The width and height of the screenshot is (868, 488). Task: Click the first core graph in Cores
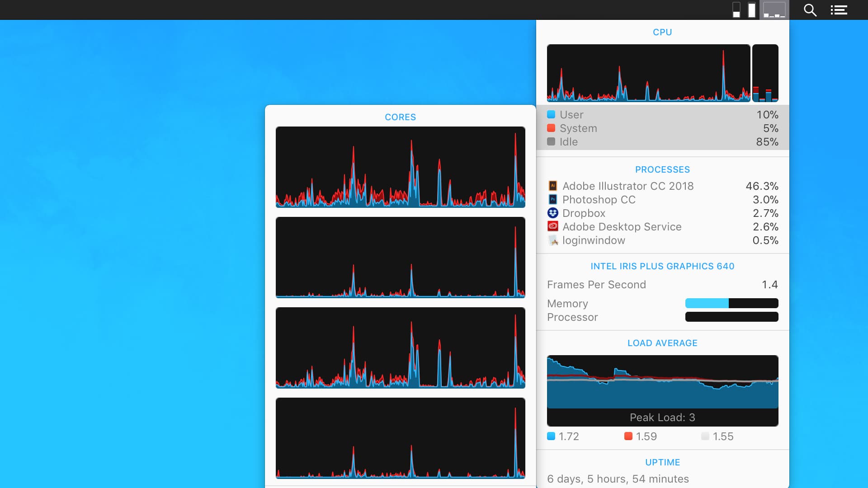coord(400,167)
